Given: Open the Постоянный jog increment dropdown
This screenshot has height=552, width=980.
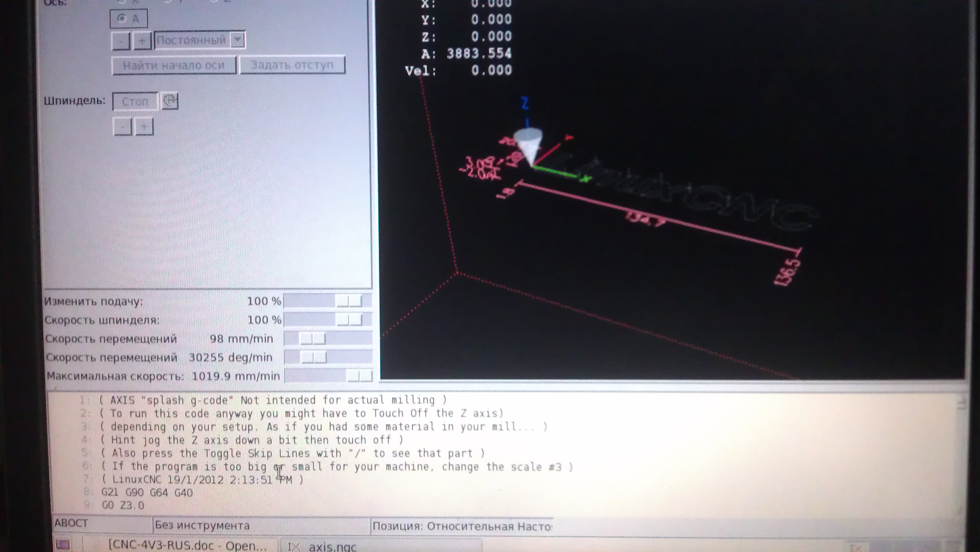Looking at the screenshot, I should tap(237, 39).
